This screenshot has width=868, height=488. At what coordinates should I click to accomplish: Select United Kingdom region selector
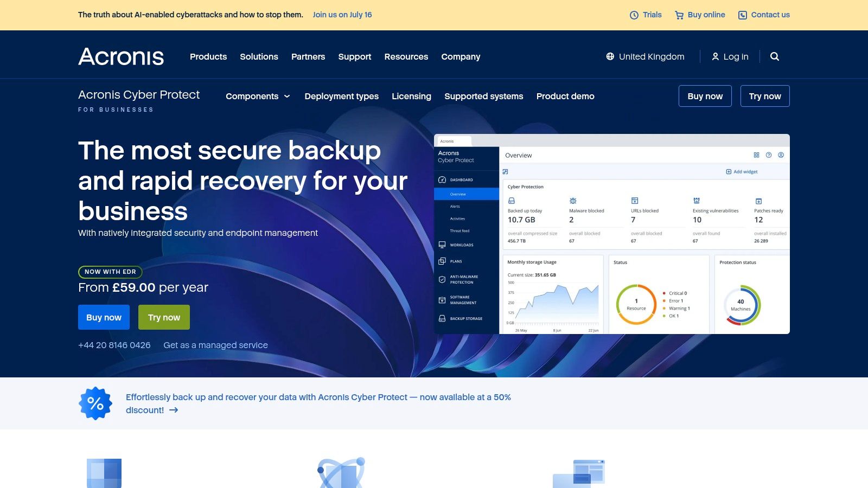[x=651, y=56]
